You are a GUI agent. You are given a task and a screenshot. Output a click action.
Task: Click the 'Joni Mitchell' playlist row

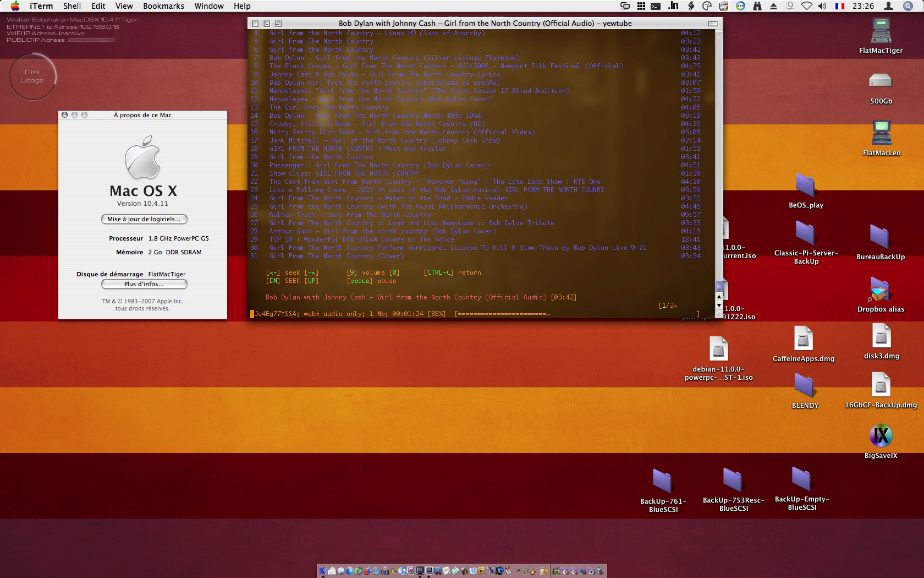coord(476,140)
